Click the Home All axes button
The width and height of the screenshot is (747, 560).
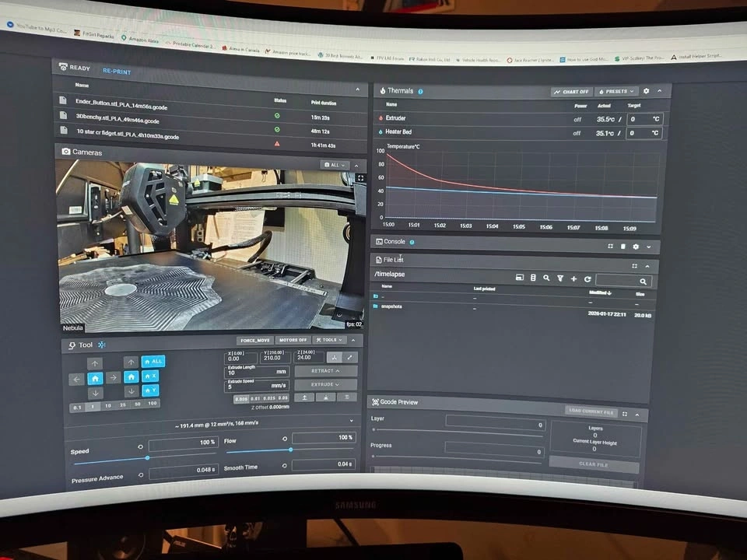tap(153, 361)
